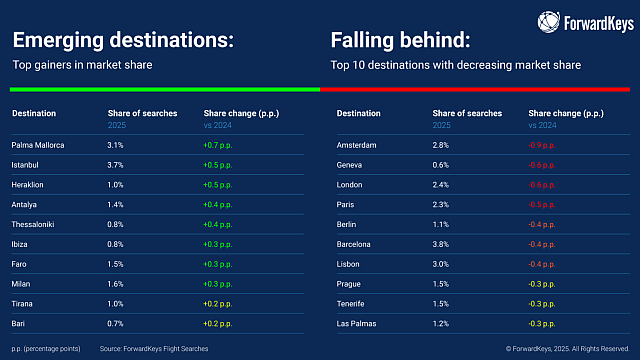Click right table Share change (p.p.) header

pyautogui.click(x=566, y=113)
